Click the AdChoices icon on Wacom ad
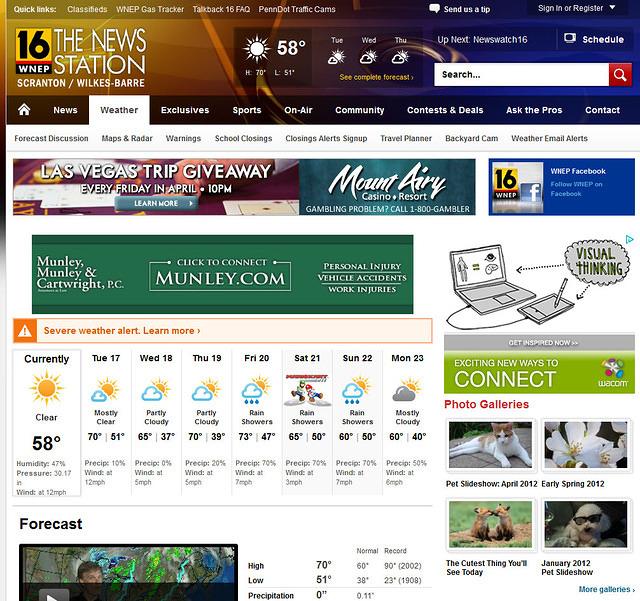The height and width of the screenshot is (601, 640). click(x=630, y=239)
